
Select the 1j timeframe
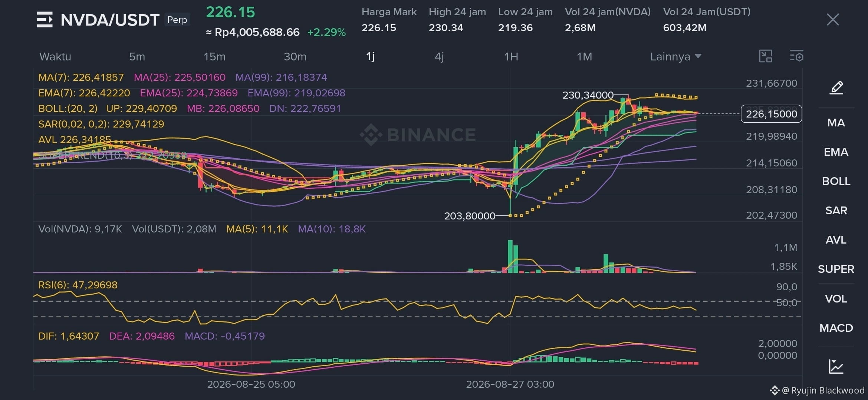click(x=370, y=57)
